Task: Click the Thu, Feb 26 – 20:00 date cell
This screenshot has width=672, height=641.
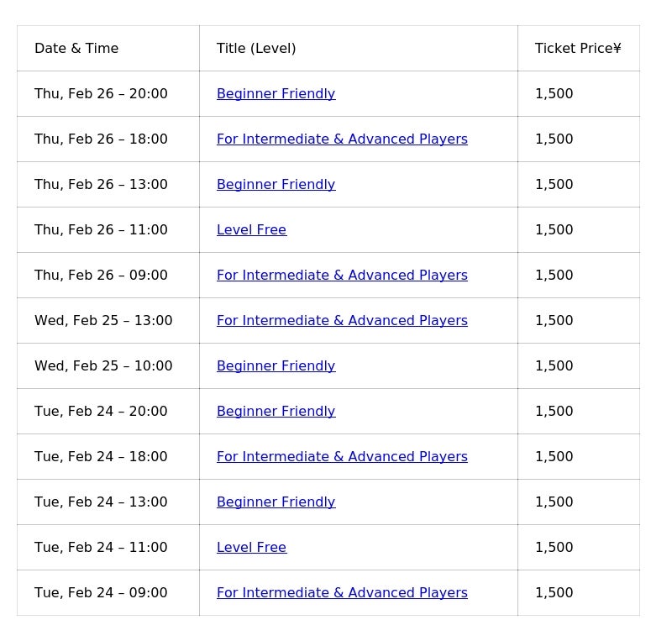Action: pos(101,94)
